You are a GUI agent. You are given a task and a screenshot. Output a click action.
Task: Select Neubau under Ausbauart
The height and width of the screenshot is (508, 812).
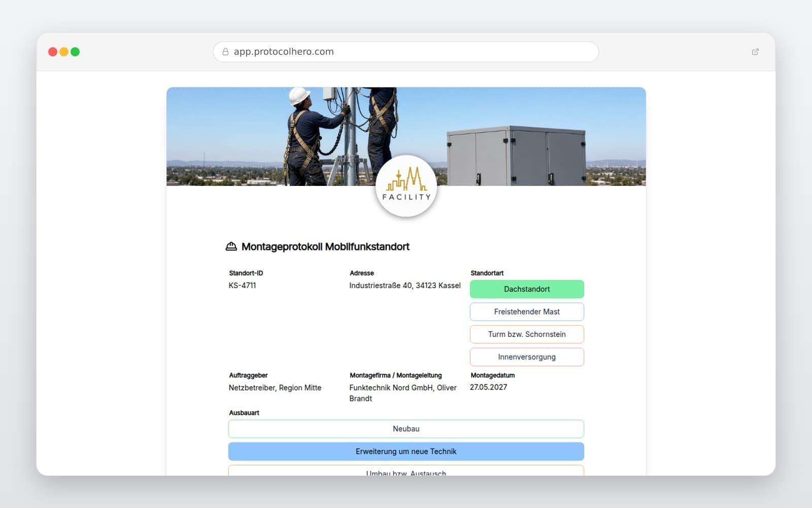(x=406, y=429)
